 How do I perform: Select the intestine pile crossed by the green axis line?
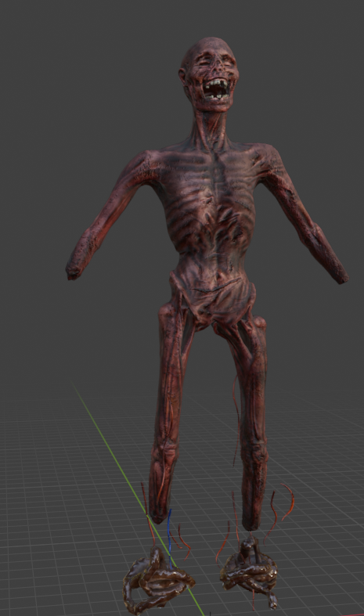[158, 581]
